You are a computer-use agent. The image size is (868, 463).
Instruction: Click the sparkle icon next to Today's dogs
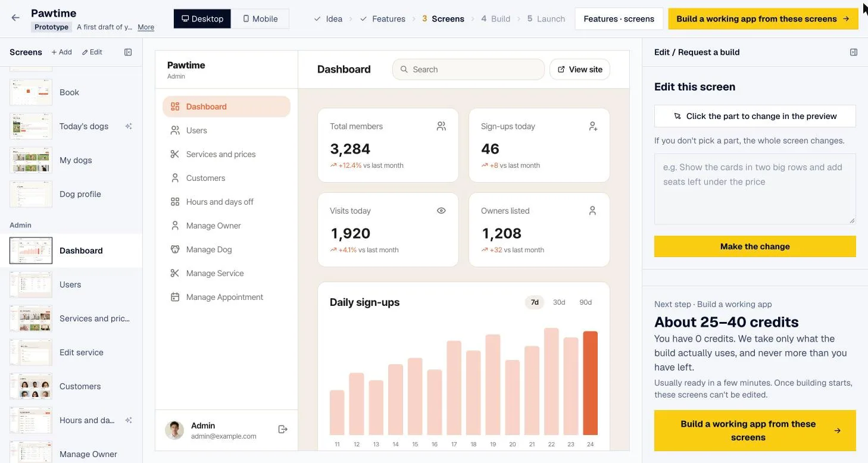click(x=129, y=126)
